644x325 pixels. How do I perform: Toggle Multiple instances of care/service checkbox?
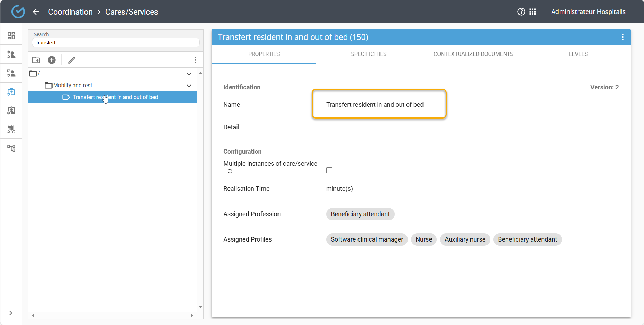pos(329,170)
